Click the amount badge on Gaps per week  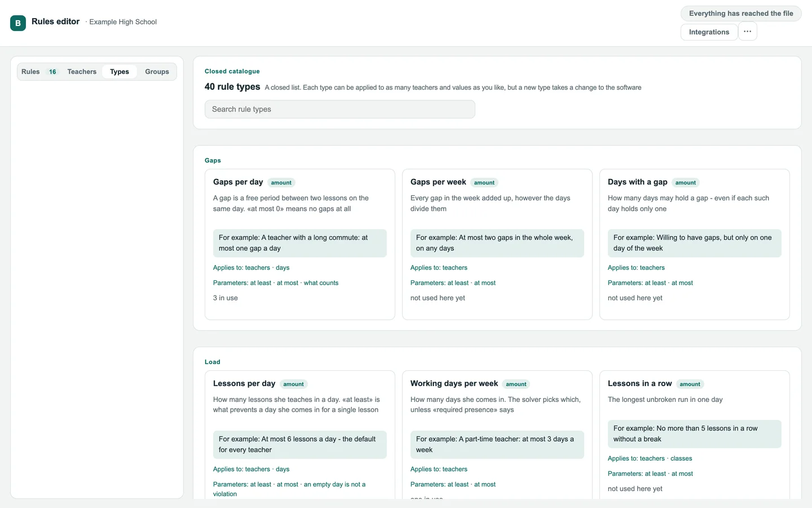point(484,183)
